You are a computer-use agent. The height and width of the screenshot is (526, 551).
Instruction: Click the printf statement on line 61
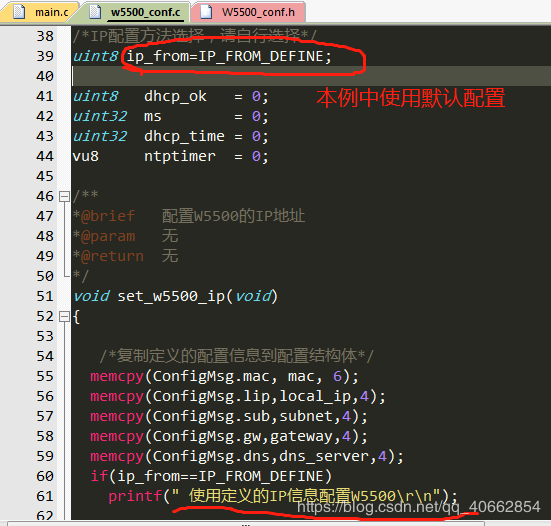point(283,496)
